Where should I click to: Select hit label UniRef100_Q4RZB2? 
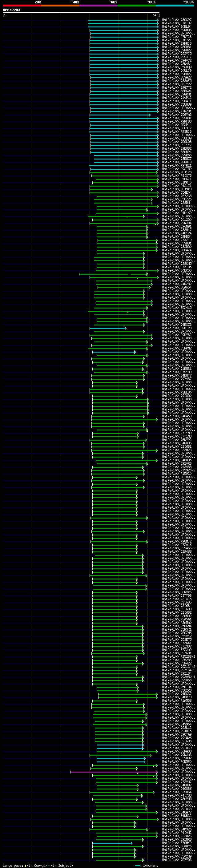click(177, 284)
